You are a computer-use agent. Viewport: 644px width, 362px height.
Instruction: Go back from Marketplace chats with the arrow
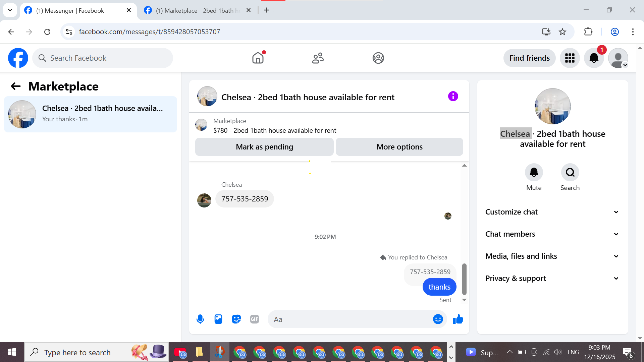click(16, 86)
